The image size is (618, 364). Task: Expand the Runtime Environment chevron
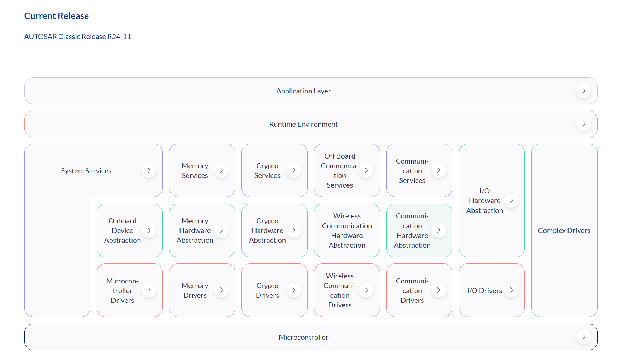584,124
